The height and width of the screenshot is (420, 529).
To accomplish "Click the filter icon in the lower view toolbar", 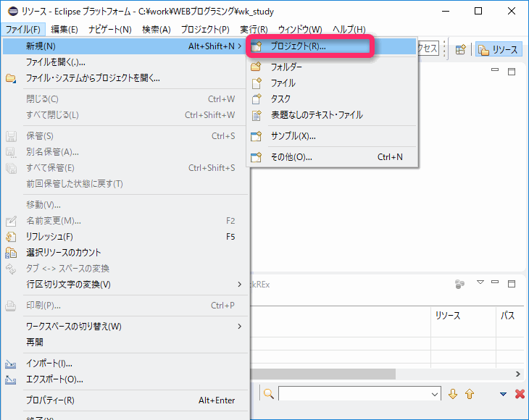I will 459,284.
